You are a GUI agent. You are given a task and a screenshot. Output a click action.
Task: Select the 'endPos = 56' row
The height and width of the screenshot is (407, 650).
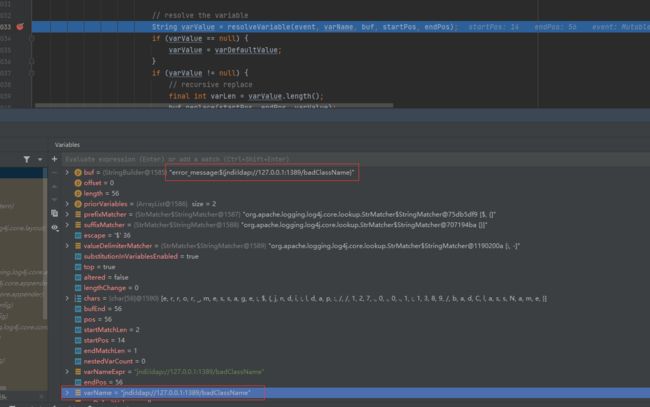pos(356,382)
